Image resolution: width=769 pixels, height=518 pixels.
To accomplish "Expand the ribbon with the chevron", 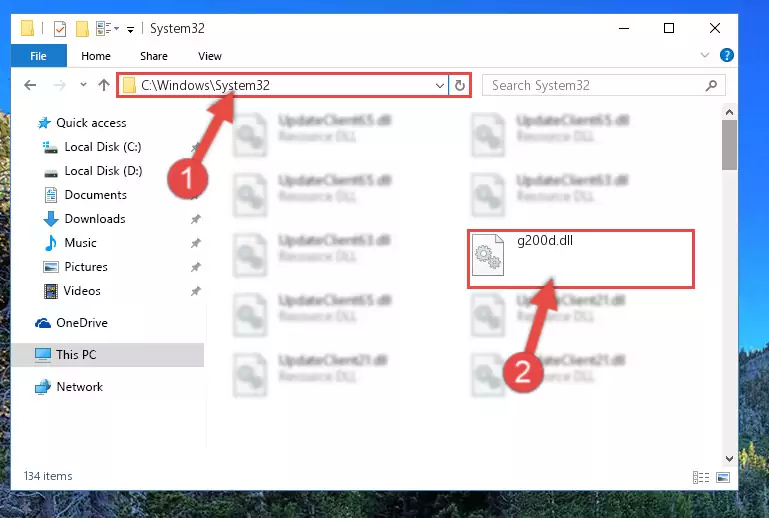I will point(705,55).
